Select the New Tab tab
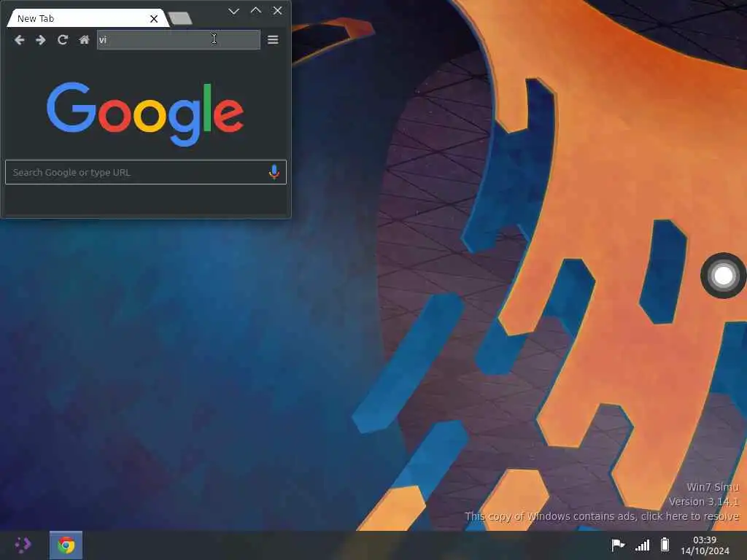The height and width of the screenshot is (560, 747). coord(88,18)
